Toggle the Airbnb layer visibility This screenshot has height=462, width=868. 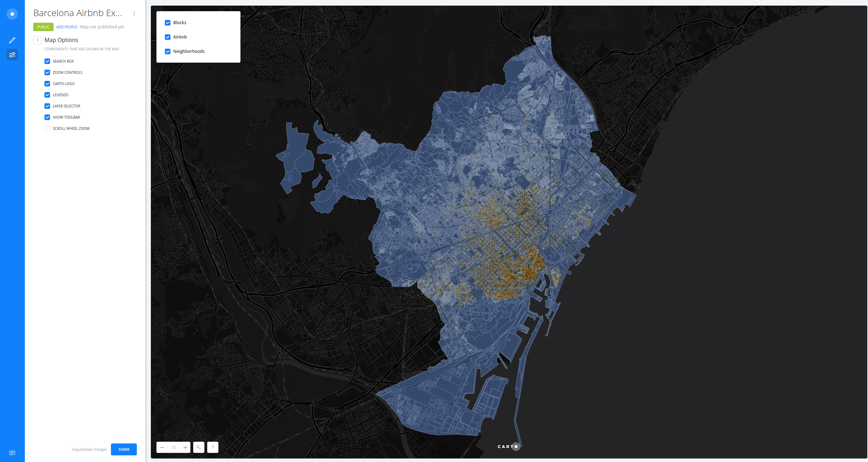[168, 37]
